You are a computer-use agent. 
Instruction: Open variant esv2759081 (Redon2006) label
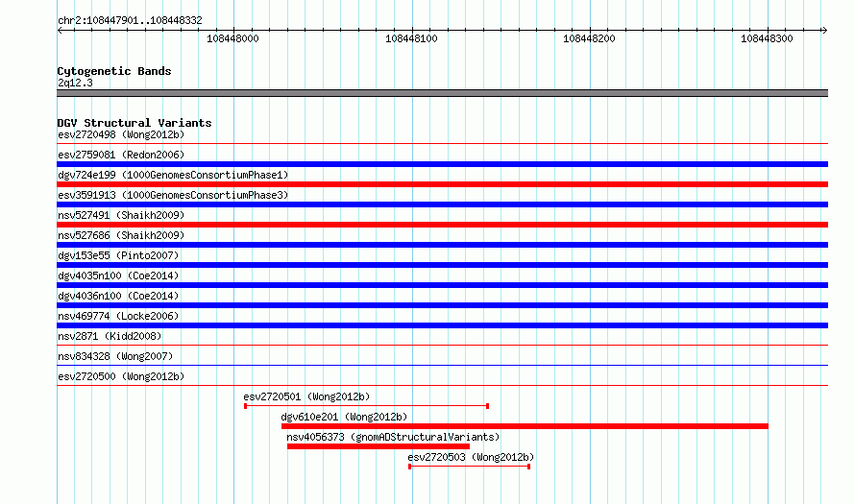click(121, 155)
